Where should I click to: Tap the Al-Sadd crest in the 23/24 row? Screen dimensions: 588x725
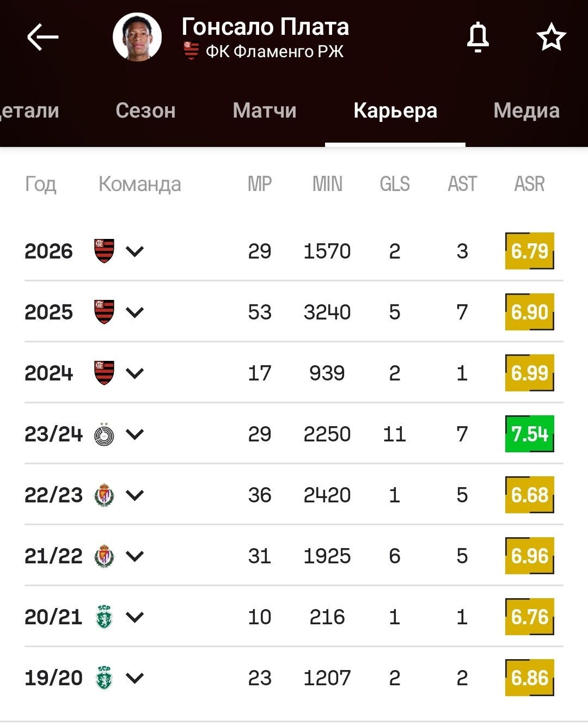pyautogui.click(x=104, y=434)
